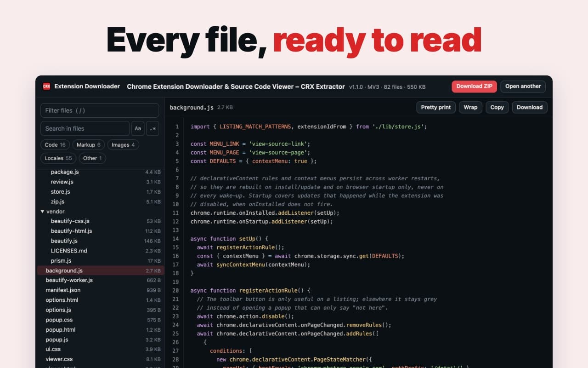This screenshot has height=368, width=588.
Task: Click the Extension Downloader title text
Action: (x=87, y=86)
